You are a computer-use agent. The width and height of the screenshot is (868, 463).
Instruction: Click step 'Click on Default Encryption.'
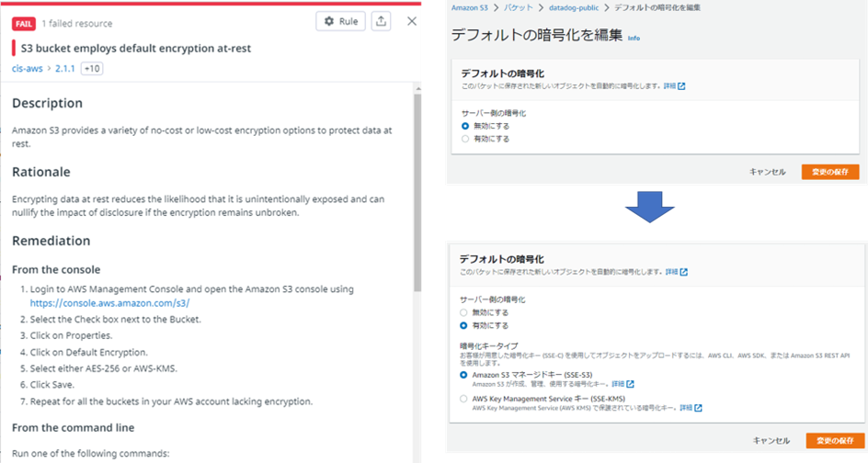(x=88, y=353)
